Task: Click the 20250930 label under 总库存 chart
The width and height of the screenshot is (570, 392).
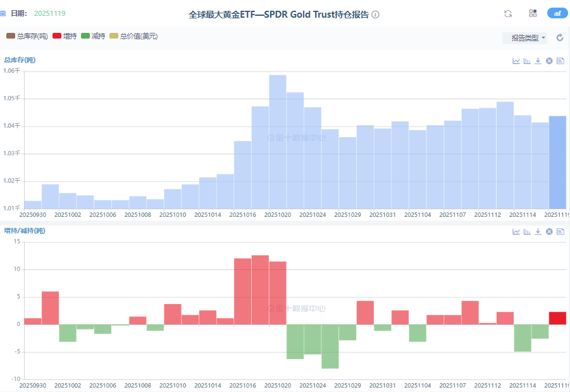Action: coord(33,215)
